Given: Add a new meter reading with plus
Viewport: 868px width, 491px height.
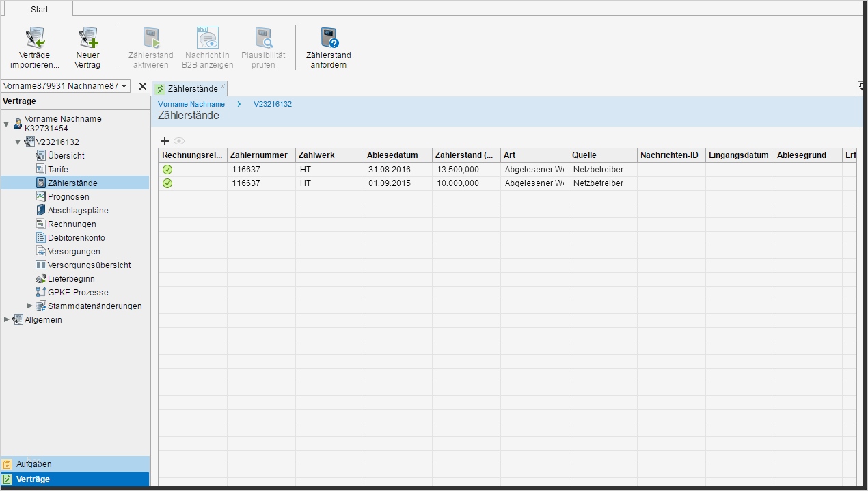Looking at the screenshot, I should tap(164, 141).
